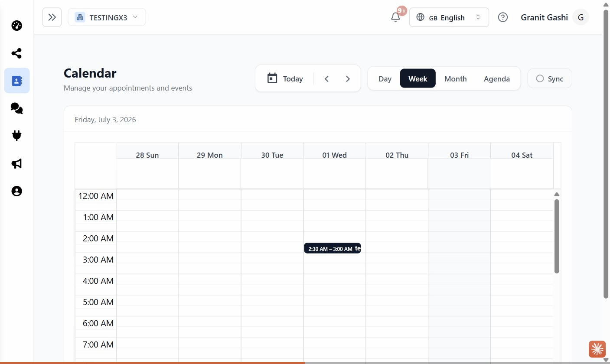Viewport: 610px width, 364px height.
Task: Go to next week arrow
Action: coord(348,78)
